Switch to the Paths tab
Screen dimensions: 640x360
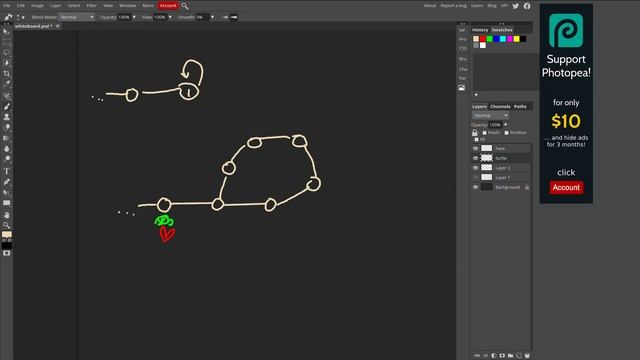(x=520, y=107)
